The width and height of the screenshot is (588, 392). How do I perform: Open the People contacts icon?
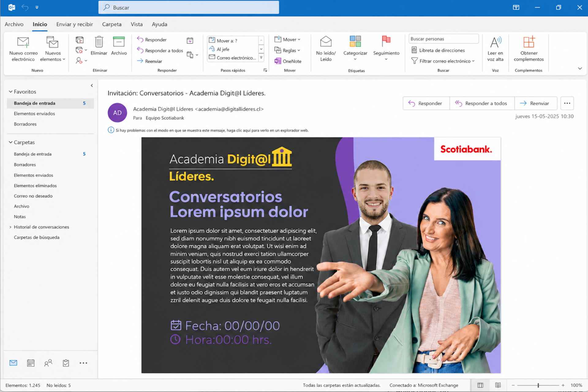48,363
